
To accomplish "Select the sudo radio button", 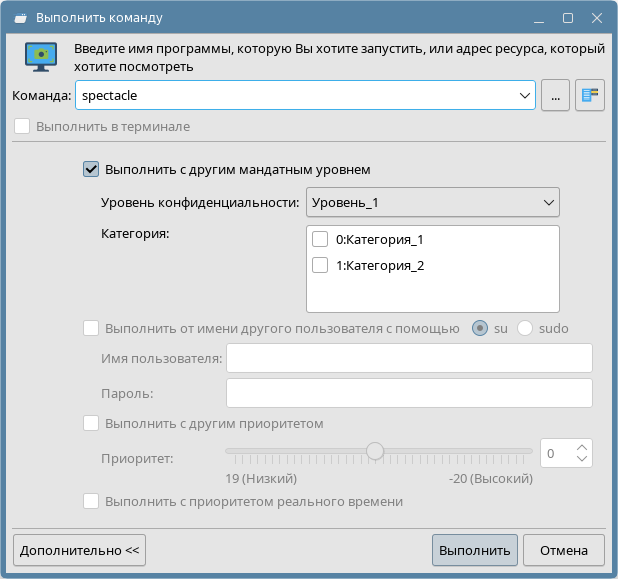I will click(525, 328).
